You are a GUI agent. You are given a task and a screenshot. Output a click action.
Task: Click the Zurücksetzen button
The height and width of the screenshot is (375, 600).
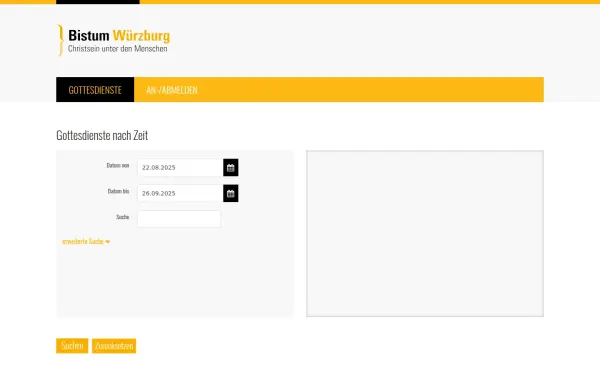click(x=114, y=346)
